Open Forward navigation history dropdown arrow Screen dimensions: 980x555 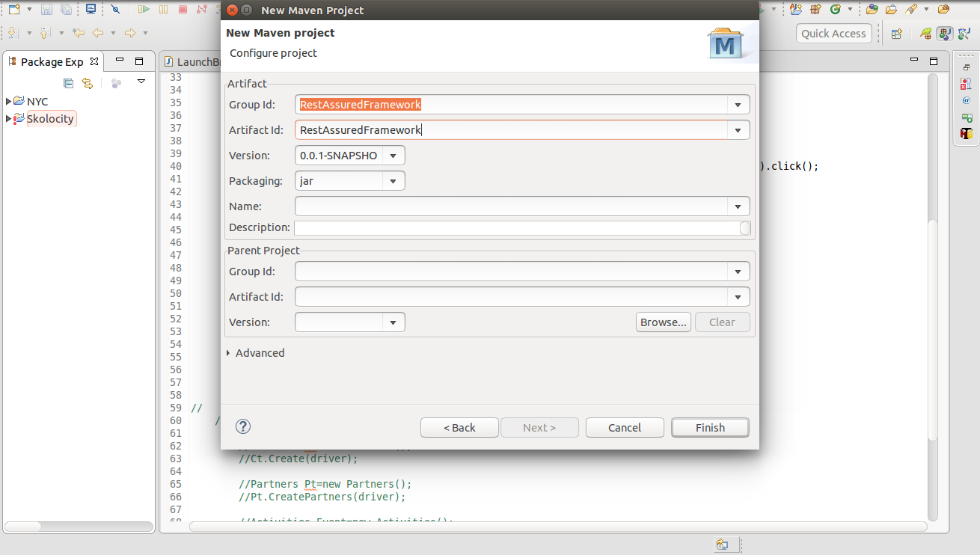pos(145,33)
